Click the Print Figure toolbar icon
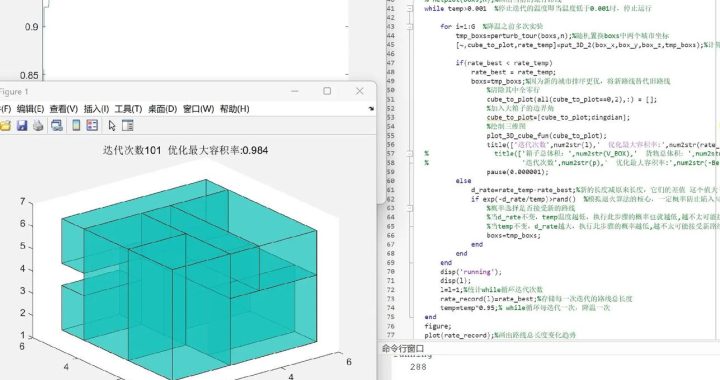720x380 pixels. coord(38,125)
